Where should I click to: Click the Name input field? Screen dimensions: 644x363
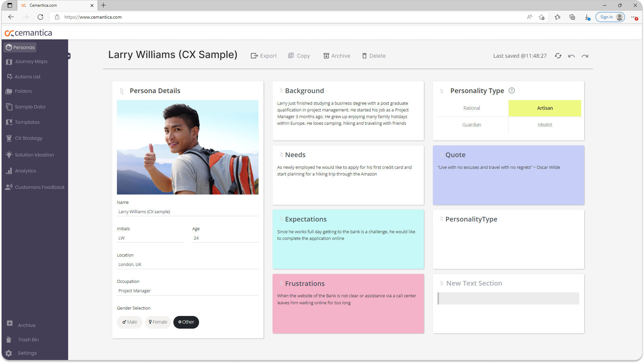click(x=188, y=212)
